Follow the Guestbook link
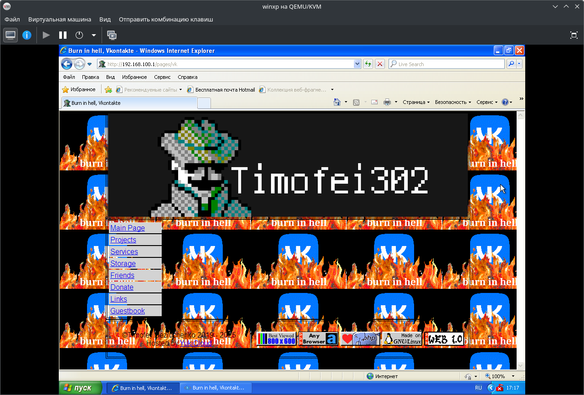Viewport: 584px width, 395px height. pos(127,311)
